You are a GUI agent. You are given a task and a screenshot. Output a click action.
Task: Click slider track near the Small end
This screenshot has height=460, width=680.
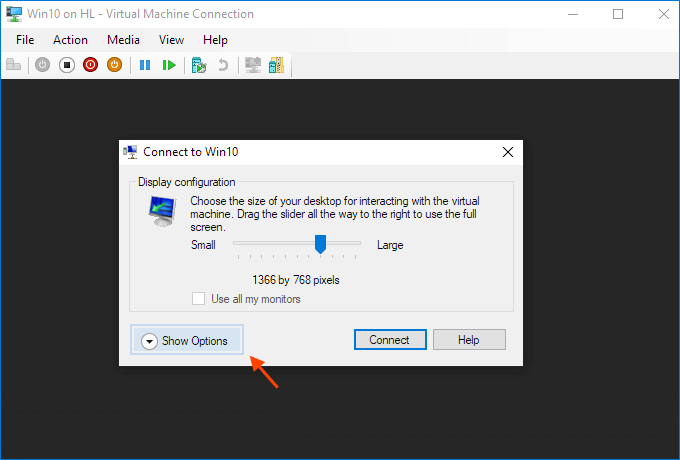click(x=241, y=243)
